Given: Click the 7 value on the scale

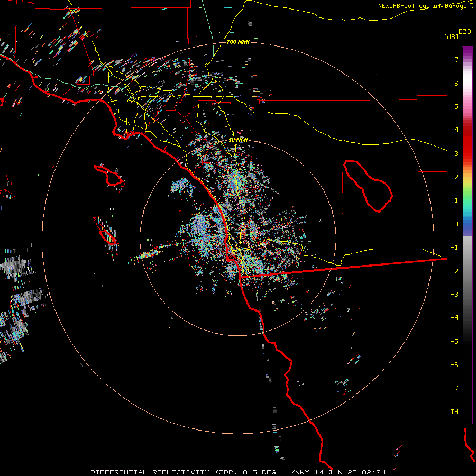Looking at the screenshot, I should pos(456,59).
